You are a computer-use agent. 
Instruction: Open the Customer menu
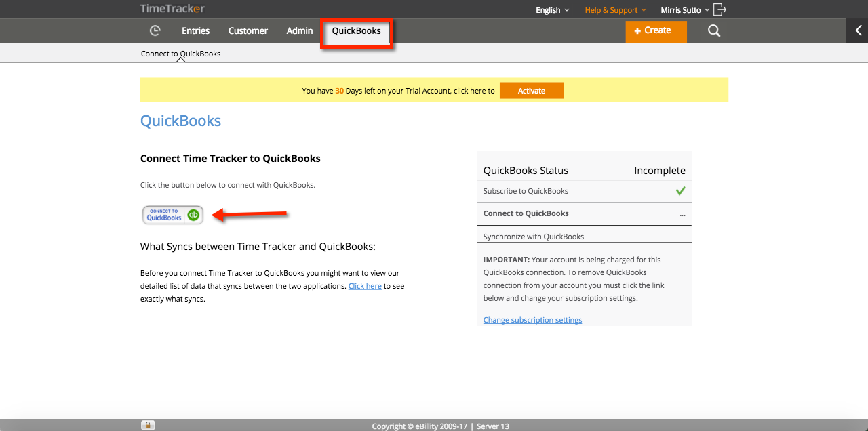[x=248, y=30]
